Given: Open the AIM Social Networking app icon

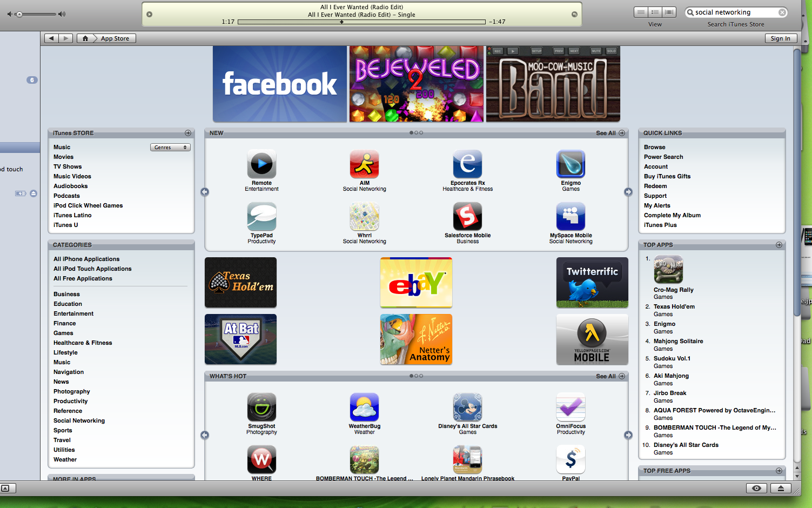Looking at the screenshot, I should coord(364,164).
